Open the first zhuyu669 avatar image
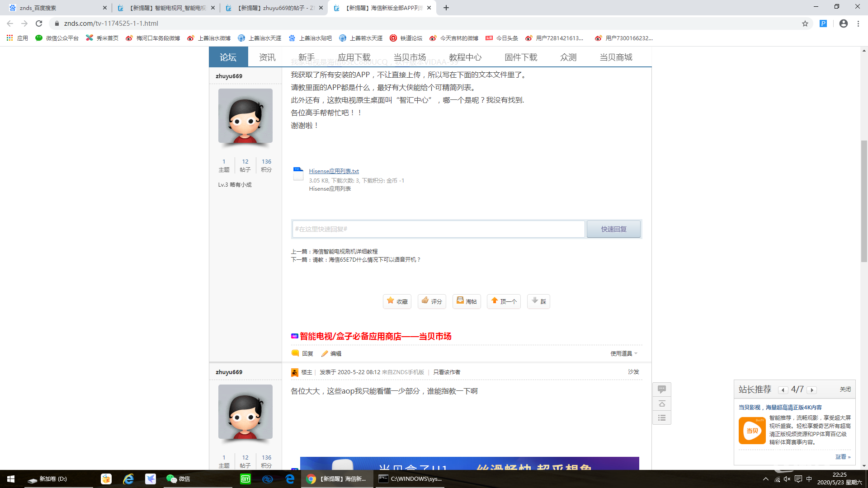 point(245,116)
